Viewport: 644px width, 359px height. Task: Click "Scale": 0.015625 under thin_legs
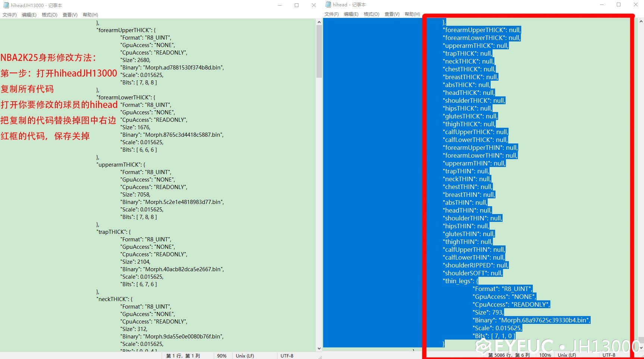[x=497, y=328]
